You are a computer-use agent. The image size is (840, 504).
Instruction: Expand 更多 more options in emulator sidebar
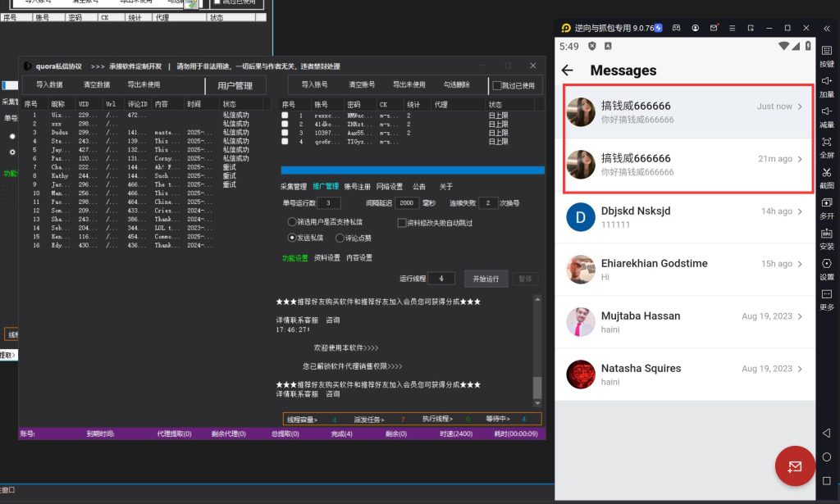[826, 294]
